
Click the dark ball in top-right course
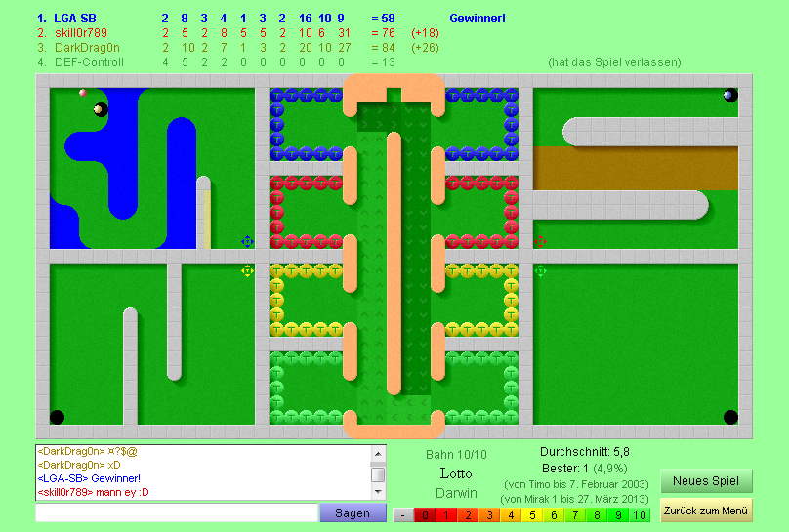[729, 96]
